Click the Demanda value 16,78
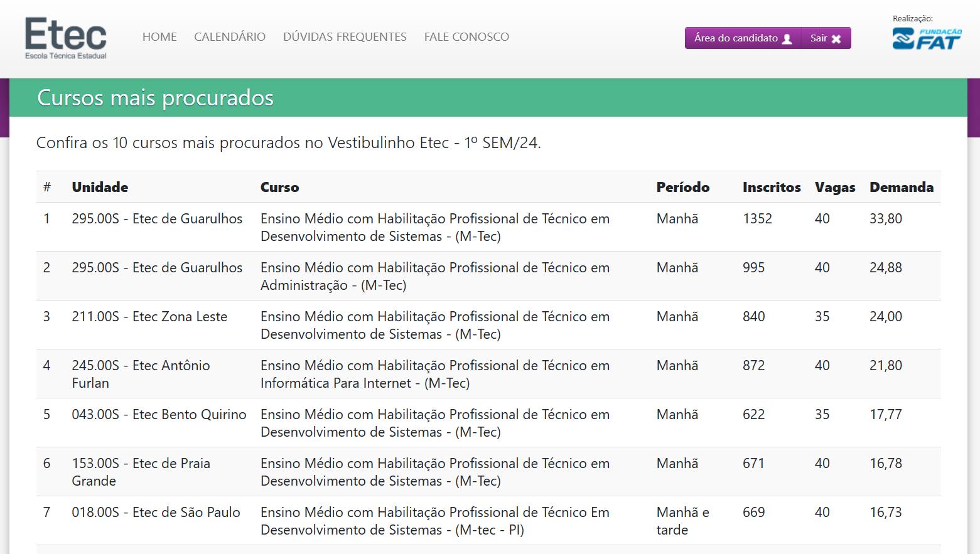The width and height of the screenshot is (980, 554). [x=886, y=464]
